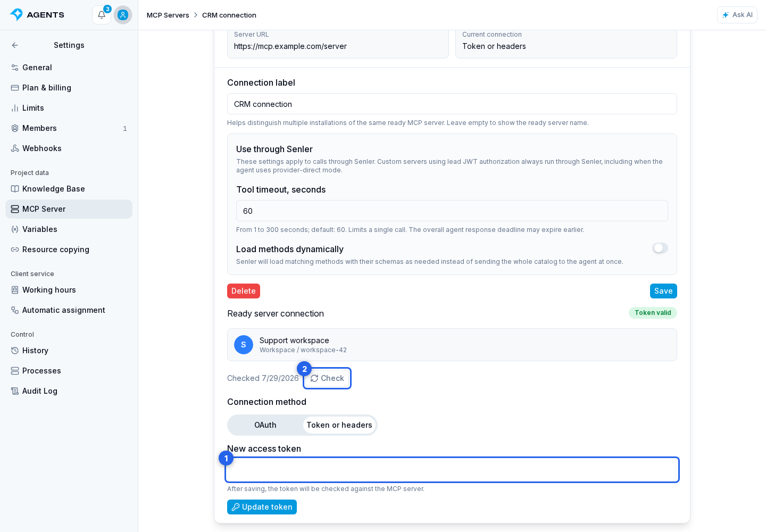Go back using Settings arrow

coord(15,45)
